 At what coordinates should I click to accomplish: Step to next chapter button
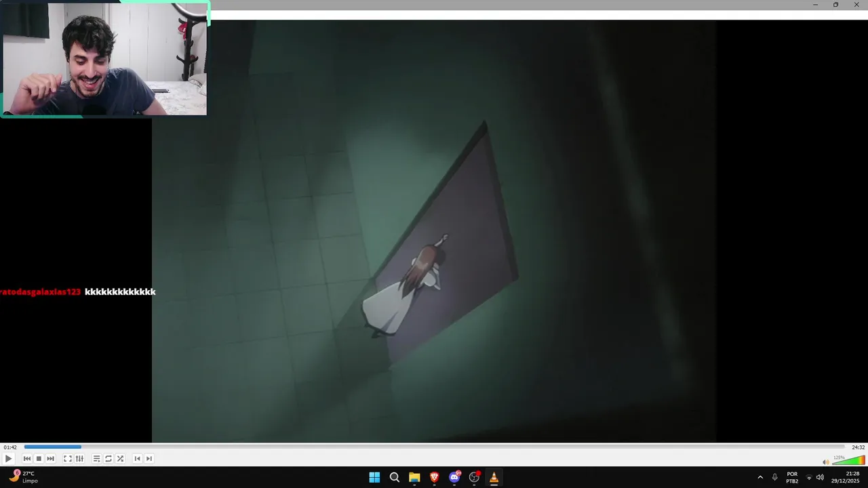[149, 459]
